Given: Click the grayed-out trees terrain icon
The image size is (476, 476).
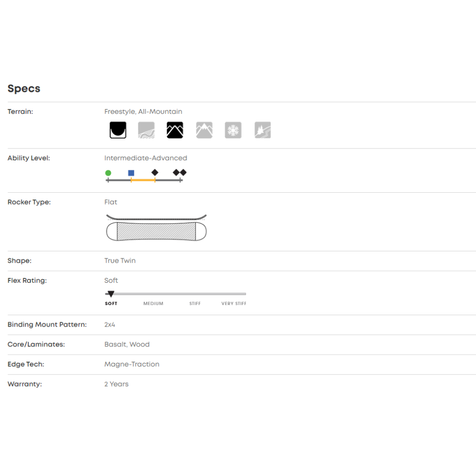Looking at the screenshot, I should (x=263, y=130).
